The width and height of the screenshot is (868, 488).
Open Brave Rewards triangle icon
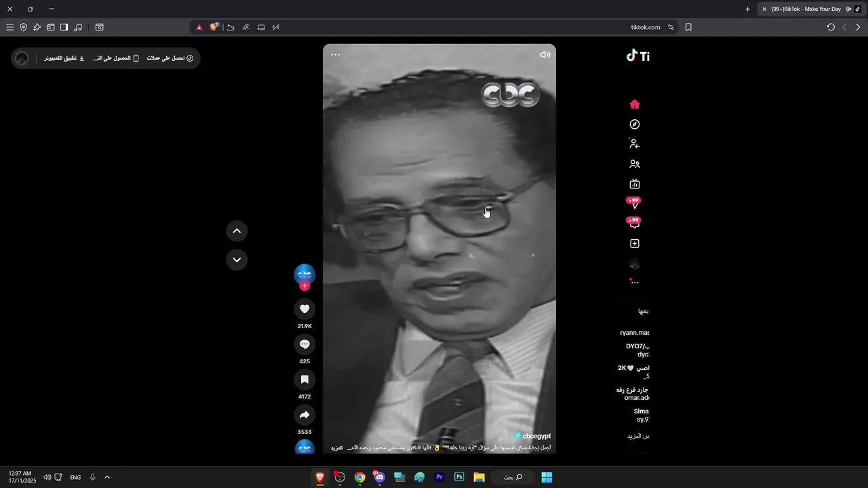click(199, 27)
